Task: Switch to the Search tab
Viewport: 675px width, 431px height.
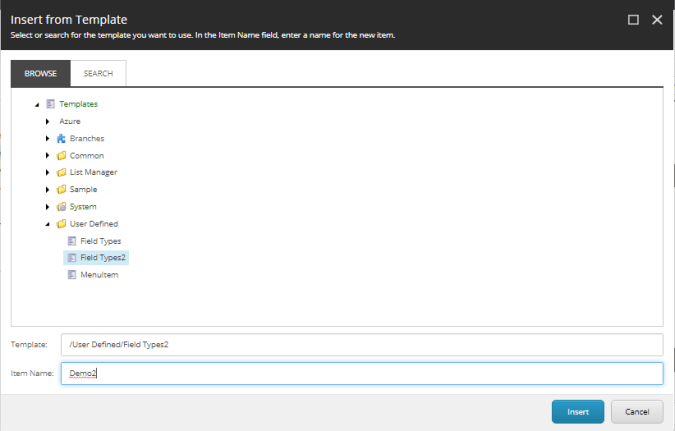Action: [98, 74]
